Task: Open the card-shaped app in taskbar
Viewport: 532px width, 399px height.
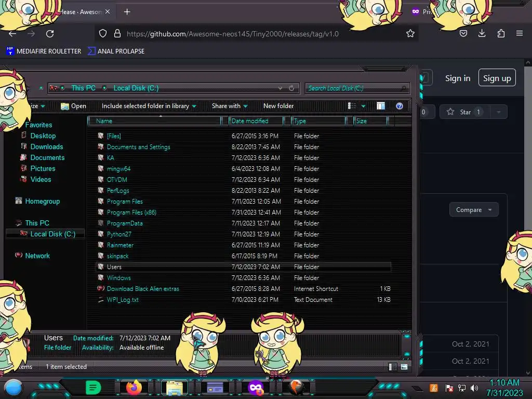Action: (x=215, y=388)
